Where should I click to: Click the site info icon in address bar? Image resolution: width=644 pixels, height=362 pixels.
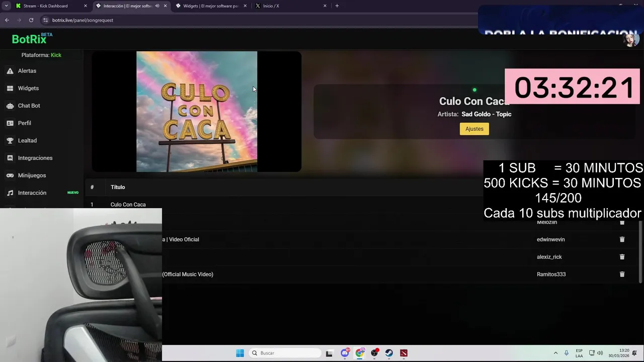pyautogui.click(x=45, y=20)
